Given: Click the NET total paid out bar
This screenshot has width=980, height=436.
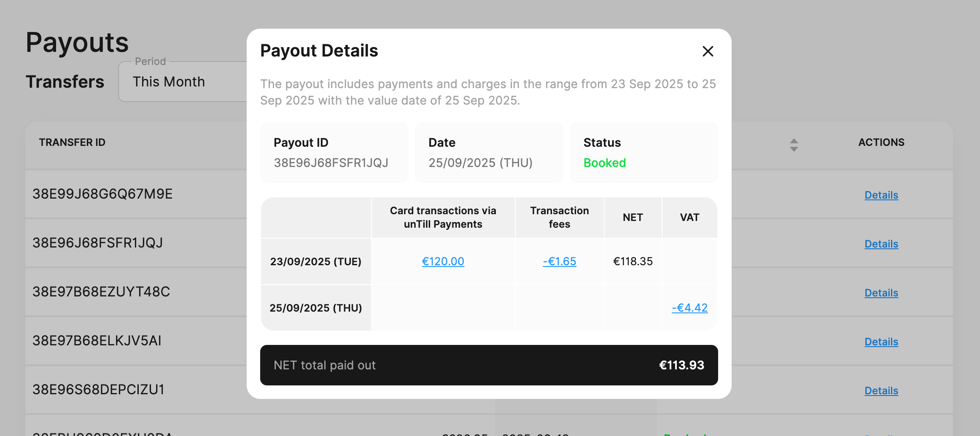Looking at the screenshot, I should (x=489, y=365).
